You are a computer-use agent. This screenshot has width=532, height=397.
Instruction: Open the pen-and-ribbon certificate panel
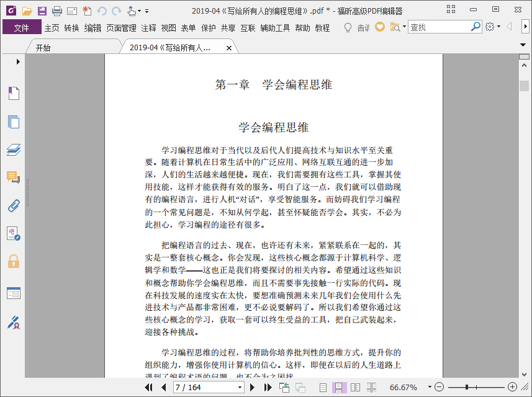14,323
